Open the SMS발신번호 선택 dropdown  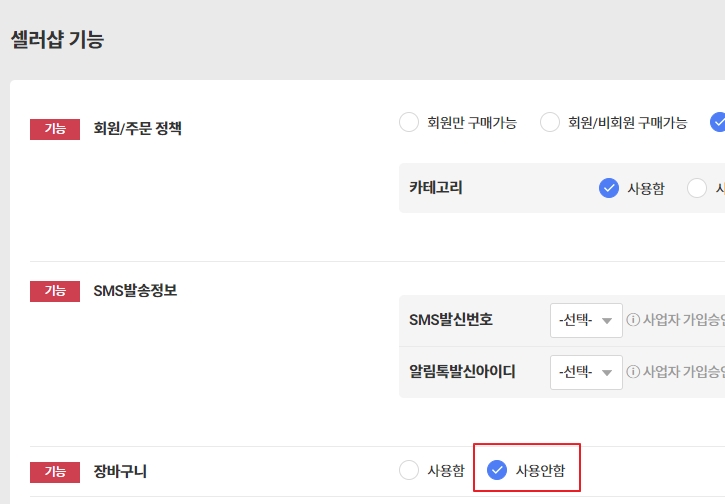click(586, 320)
